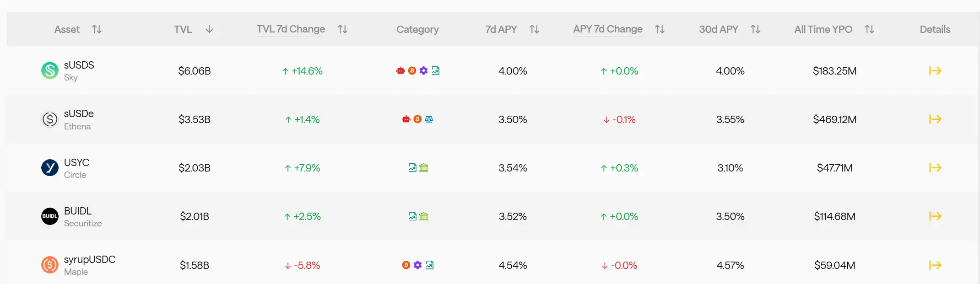
Task: Open details arrow for BUIDL row
Action: point(935,216)
